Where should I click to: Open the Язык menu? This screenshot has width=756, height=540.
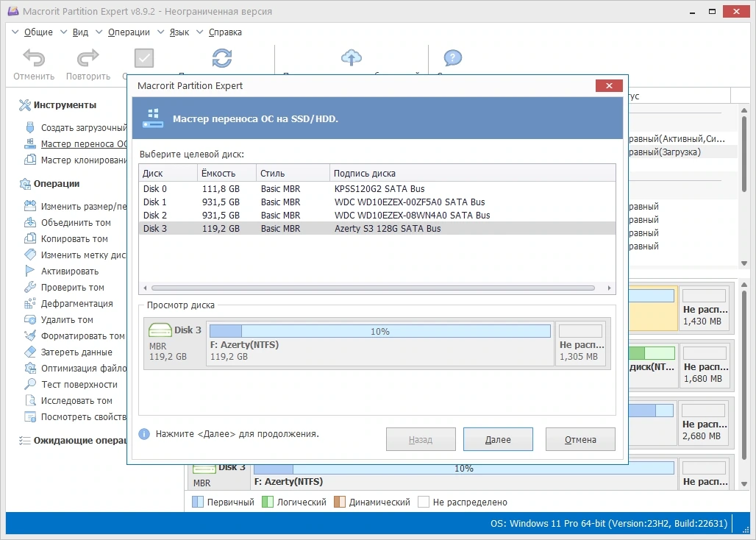tap(179, 32)
